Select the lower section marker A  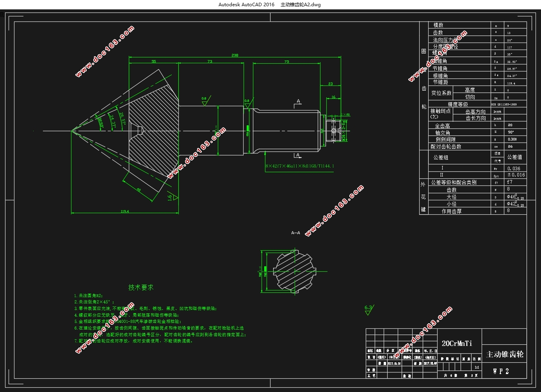click(297, 155)
